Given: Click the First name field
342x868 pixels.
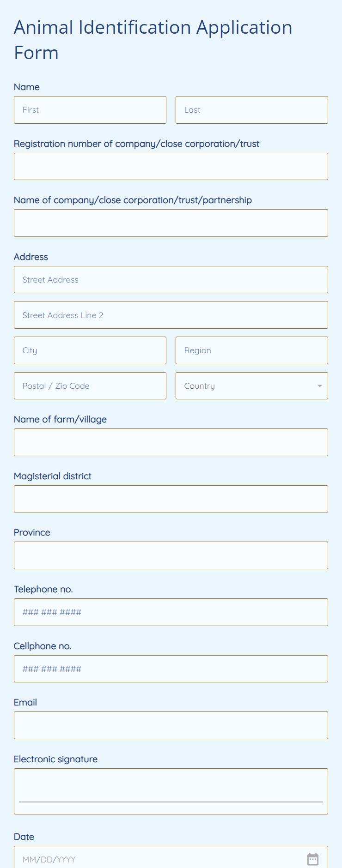Looking at the screenshot, I should (90, 110).
